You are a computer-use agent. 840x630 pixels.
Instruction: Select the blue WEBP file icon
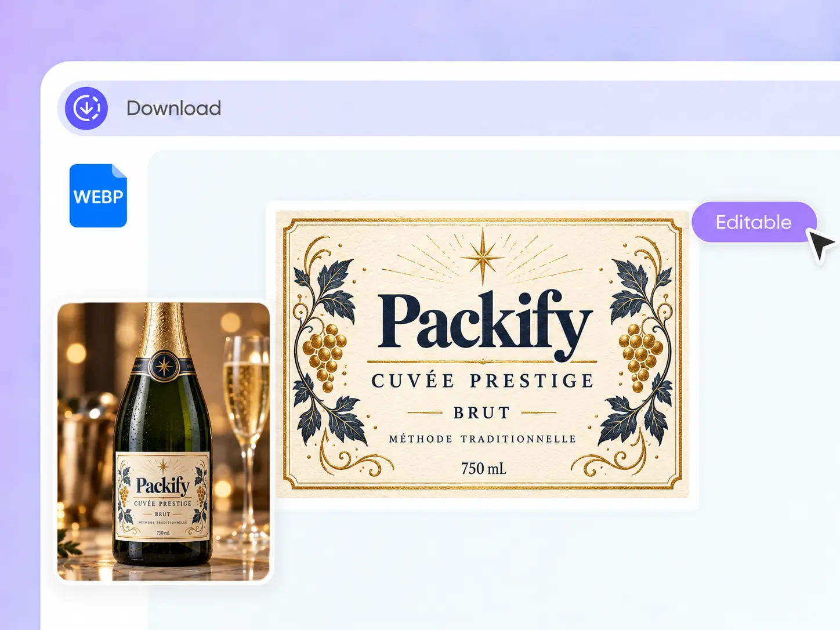pyautogui.click(x=98, y=195)
